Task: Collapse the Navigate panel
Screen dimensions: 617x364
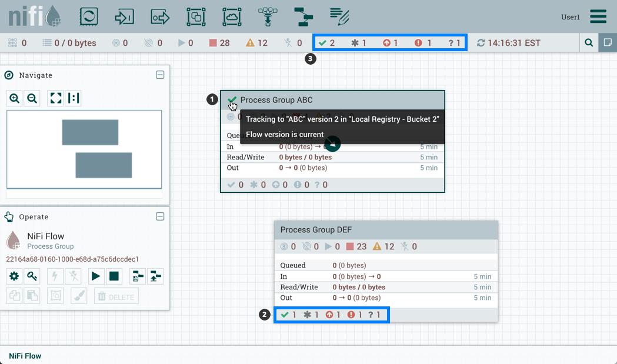Action: [x=160, y=75]
